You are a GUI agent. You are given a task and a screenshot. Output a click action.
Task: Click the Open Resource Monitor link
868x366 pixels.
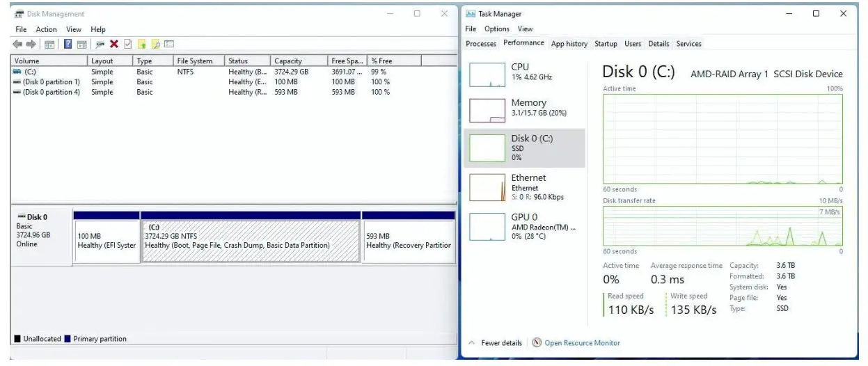click(x=582, y=342)
